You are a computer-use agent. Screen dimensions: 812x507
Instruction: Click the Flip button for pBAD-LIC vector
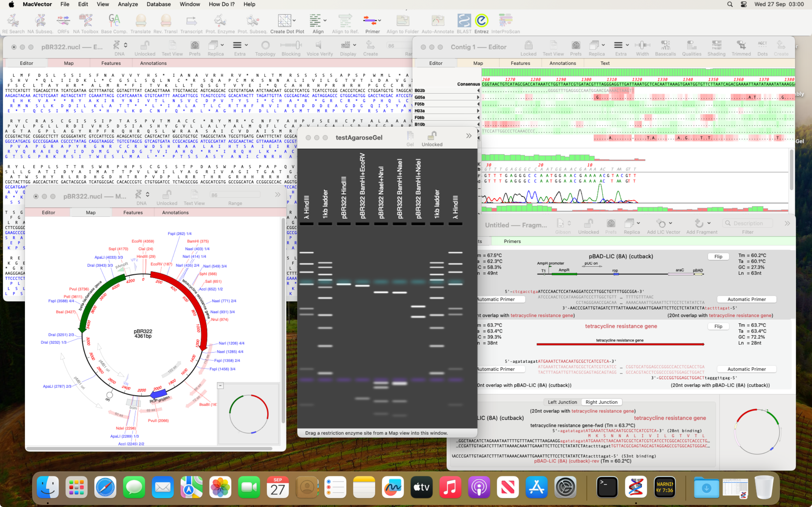coord(718,257)
